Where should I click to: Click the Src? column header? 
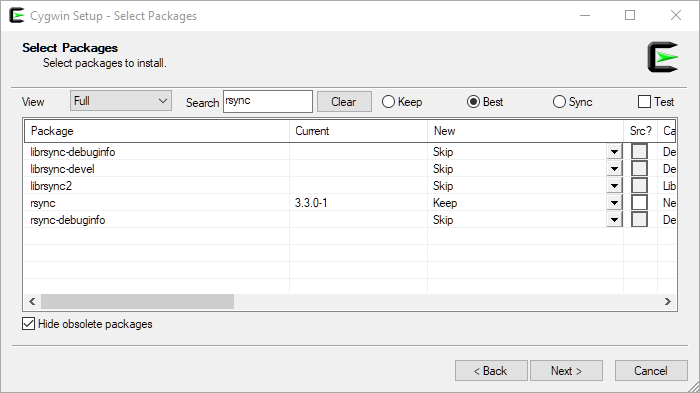[x=641, y=131]
